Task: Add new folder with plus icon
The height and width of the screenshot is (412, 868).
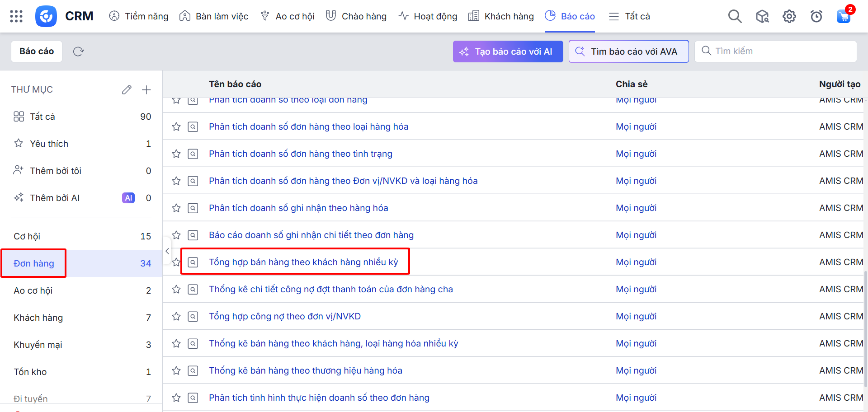Action: coord(146,90)
